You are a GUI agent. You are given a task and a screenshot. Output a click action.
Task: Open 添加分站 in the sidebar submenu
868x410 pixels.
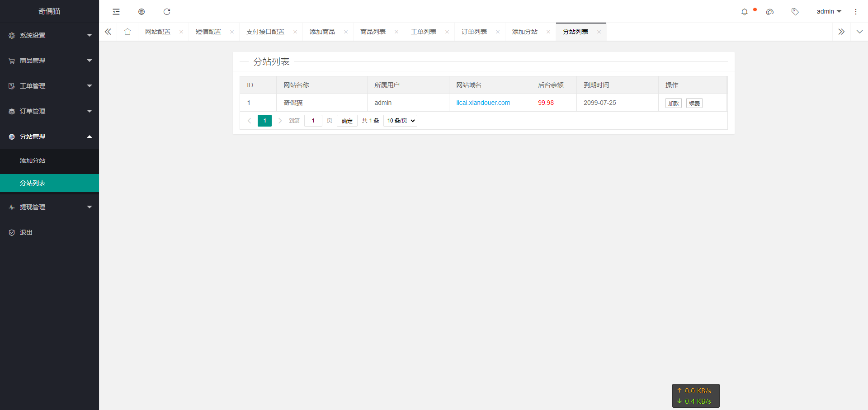pos(49,160)
